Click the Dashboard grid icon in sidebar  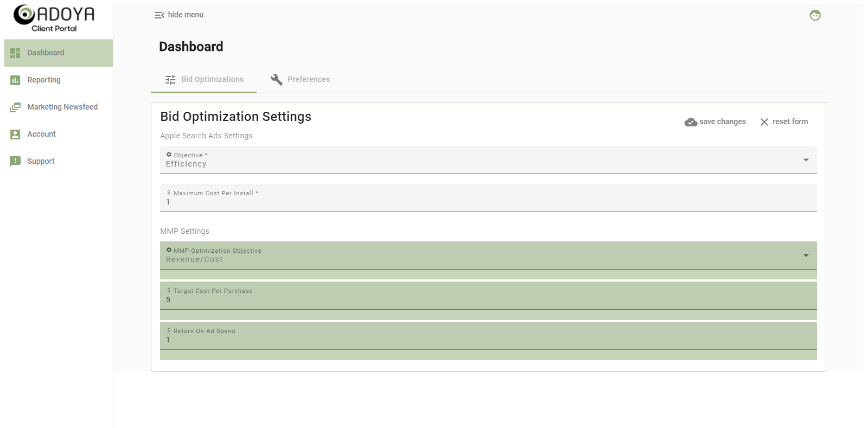(15, 53)
